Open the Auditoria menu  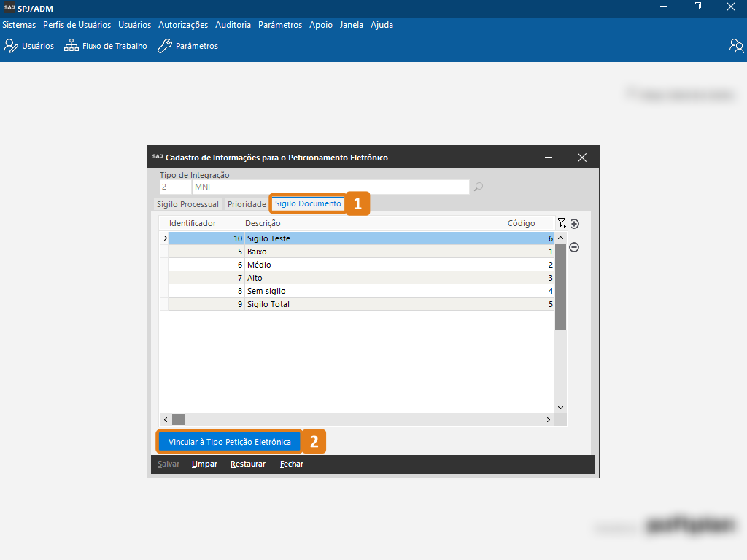(233, 25)
